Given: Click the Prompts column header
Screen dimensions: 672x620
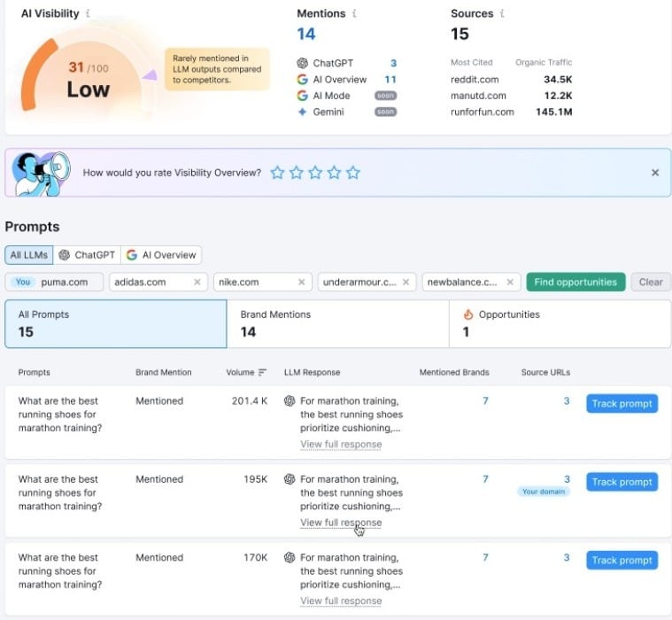Looking at the screenshot, I should coord(34,372).
